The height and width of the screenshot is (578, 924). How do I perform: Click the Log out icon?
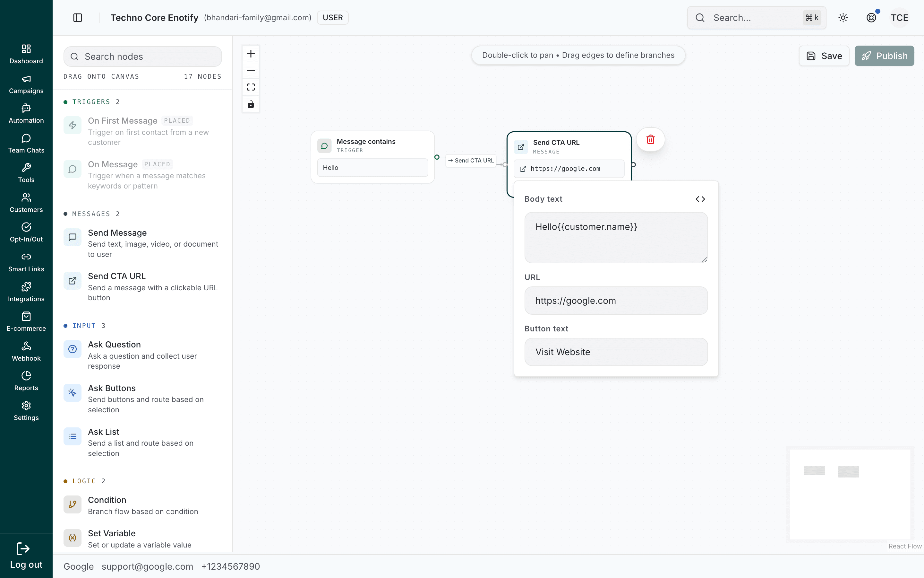pos(23,549)
